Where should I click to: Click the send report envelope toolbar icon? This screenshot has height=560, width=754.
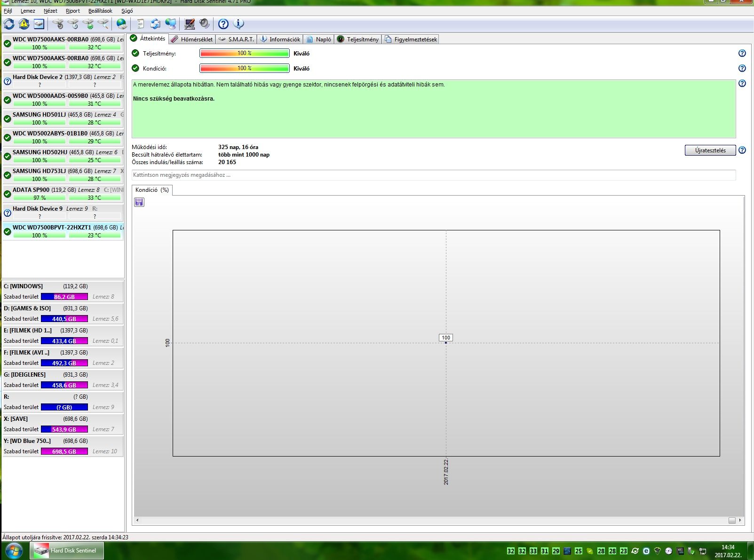155,24
